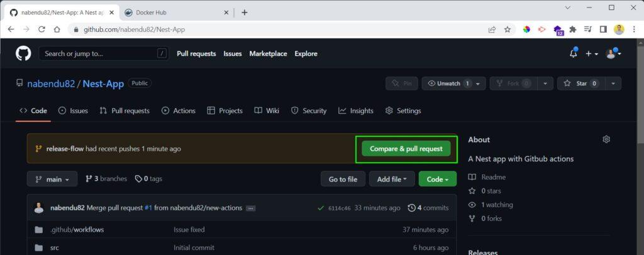Image resolution: width=644 pixels, height=255 pixels.
Task: Star the repository
Action: [580, 84]
